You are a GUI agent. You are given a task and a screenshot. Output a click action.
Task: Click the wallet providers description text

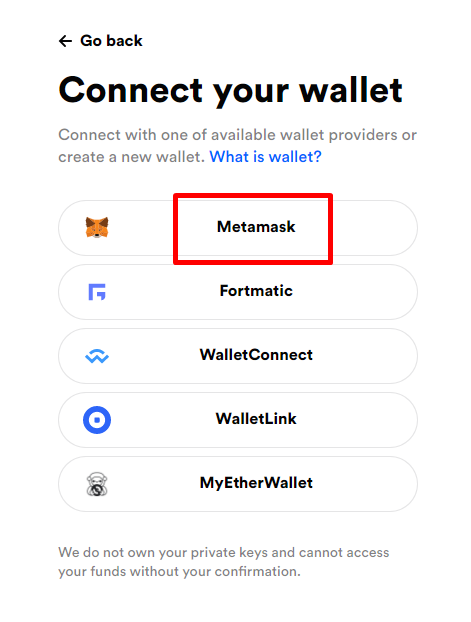point(237,146)
